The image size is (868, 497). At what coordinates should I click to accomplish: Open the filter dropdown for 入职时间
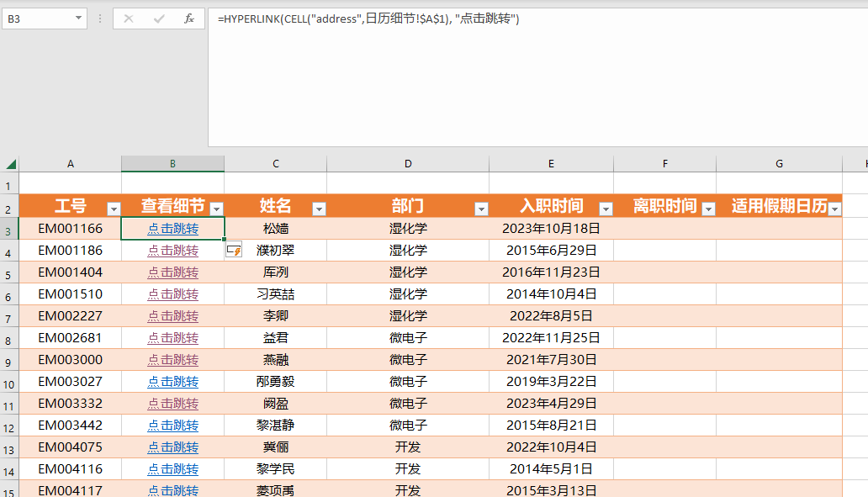coord(606,207)
